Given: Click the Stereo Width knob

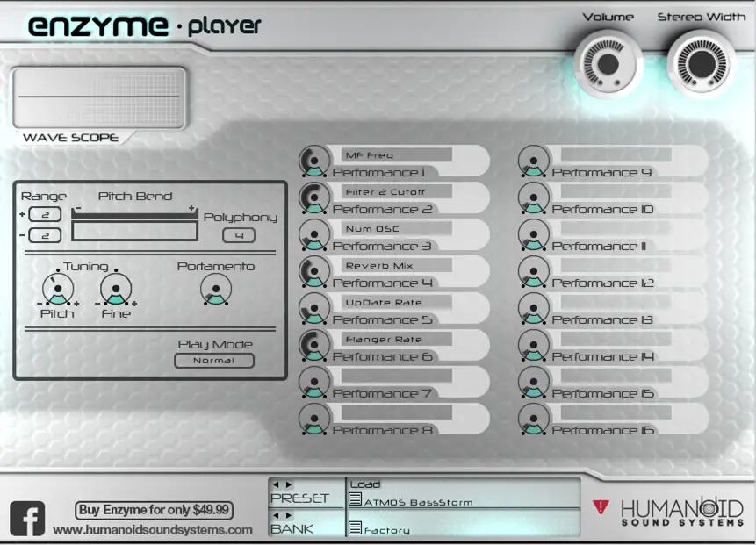Looking at the screenshot, I should (702, 64).
